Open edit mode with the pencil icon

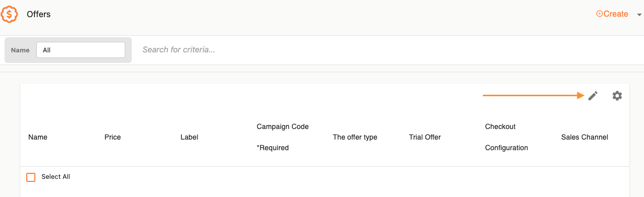tap(593, 96)
